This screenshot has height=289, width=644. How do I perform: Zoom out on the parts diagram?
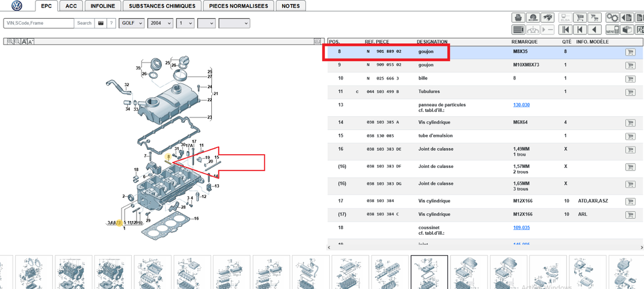click(x=17, y=42)
